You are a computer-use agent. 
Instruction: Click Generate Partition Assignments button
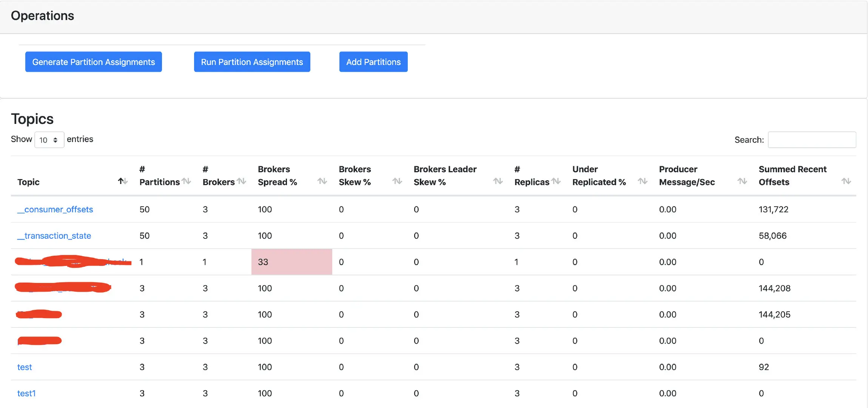pyautogui.click(x=93, y=62)
